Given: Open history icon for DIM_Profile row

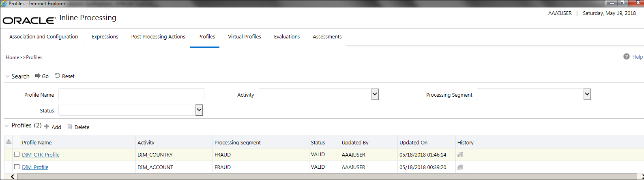Looking at the screenshot, I should click(x=460, y=167).
